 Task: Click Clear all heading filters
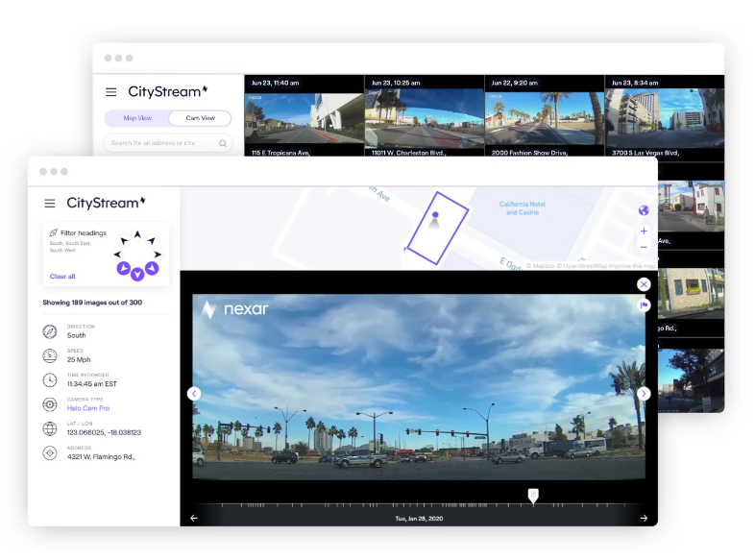coord(62,277)
